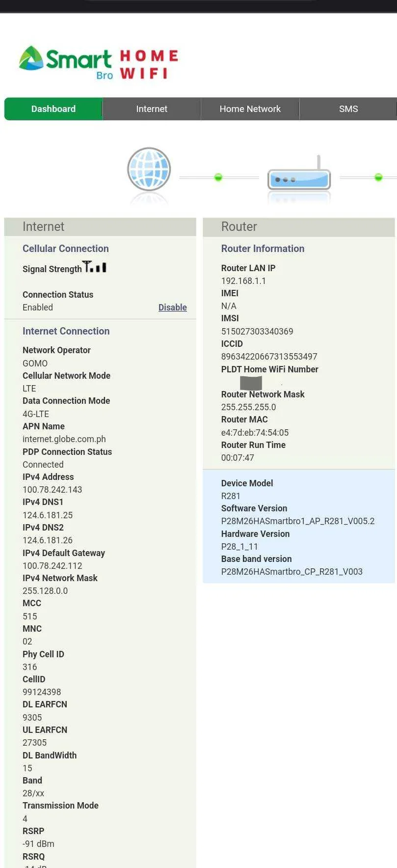The image size is (397, 868).
Task: Select ICCID value 89634220667313553497
Action: pos(269,357)
